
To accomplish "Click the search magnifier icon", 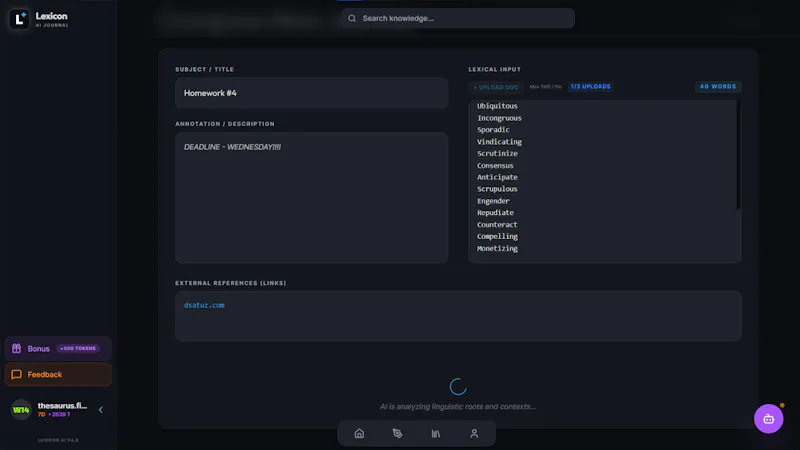I will pos(352,18).
